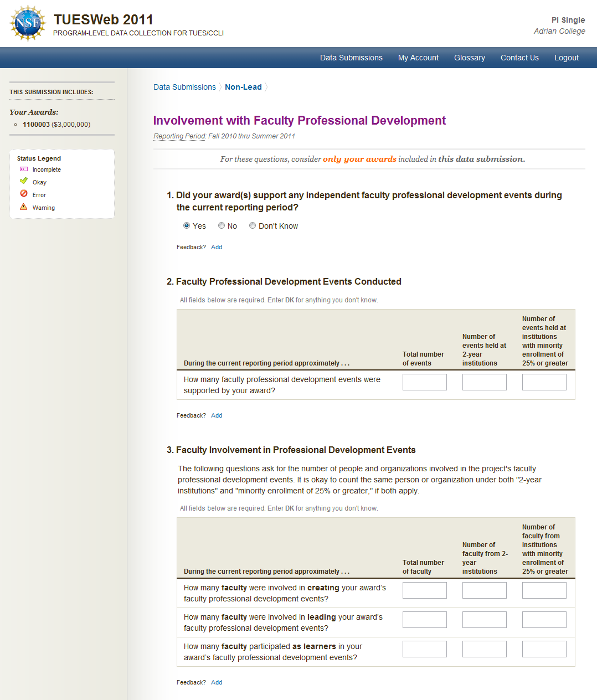Click the red Error status icon
The height and width of the screenshot is (700, 597).
point(24,194)
